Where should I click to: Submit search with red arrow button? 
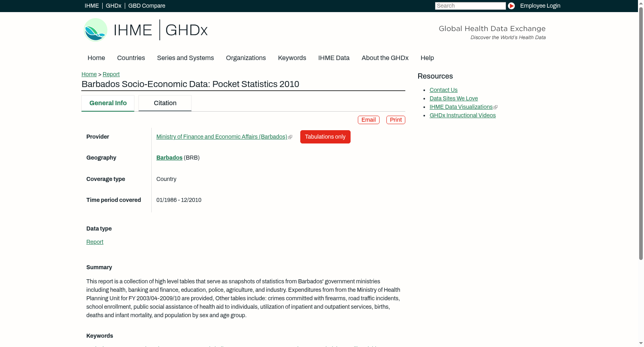(x=511, y=6)
